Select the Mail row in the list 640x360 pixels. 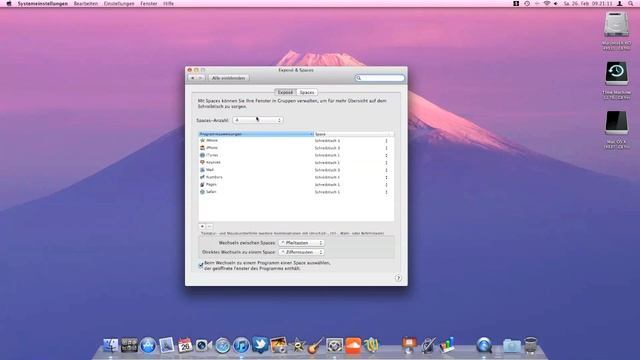click(x=296, y=170)
